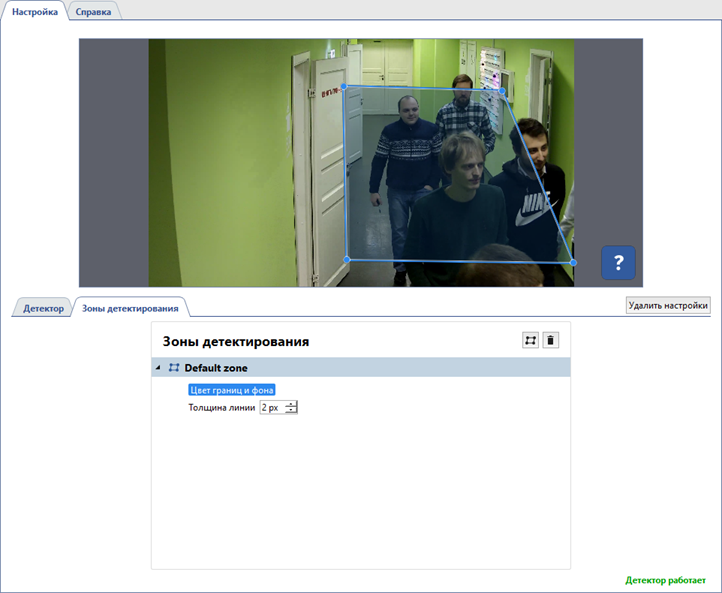Image resolution: width=722 pixels, height=593 pixels.
Task: Decrease line thickness with down arrow
Action: click(291, 411)
